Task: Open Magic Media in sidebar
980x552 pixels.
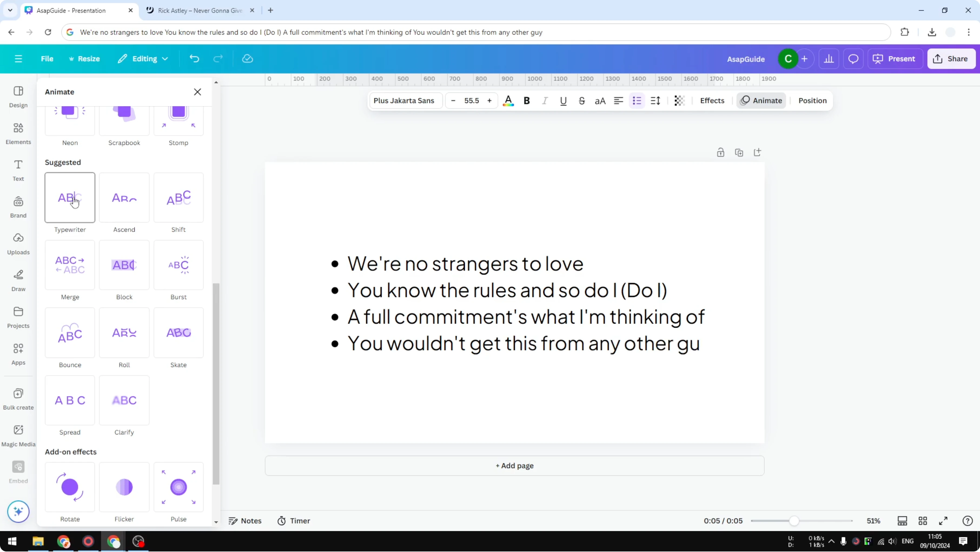Action: pyautogui.click(x=18, y=436)
